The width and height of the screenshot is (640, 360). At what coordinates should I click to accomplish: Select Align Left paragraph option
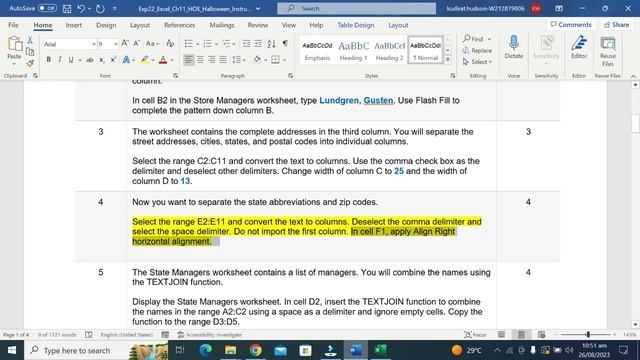point(189,60)
